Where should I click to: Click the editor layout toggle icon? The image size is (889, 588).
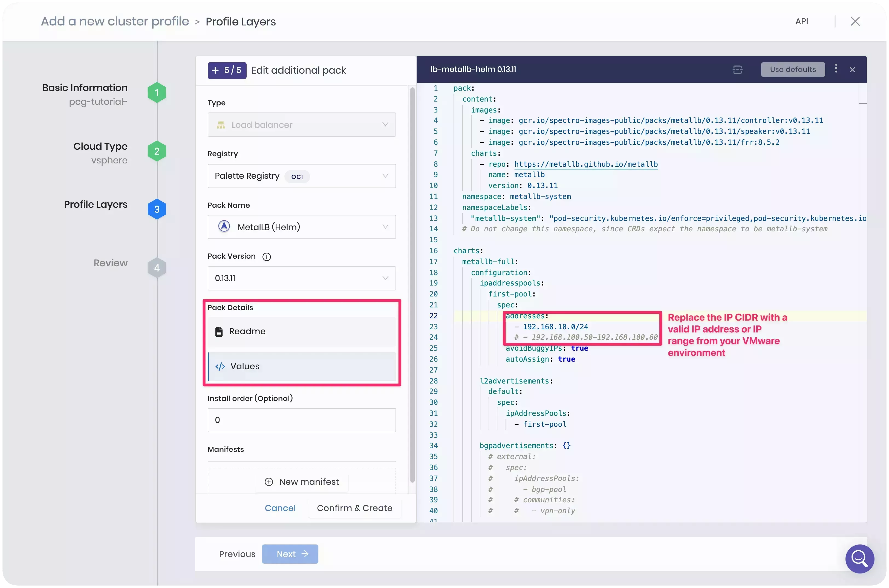737,70
